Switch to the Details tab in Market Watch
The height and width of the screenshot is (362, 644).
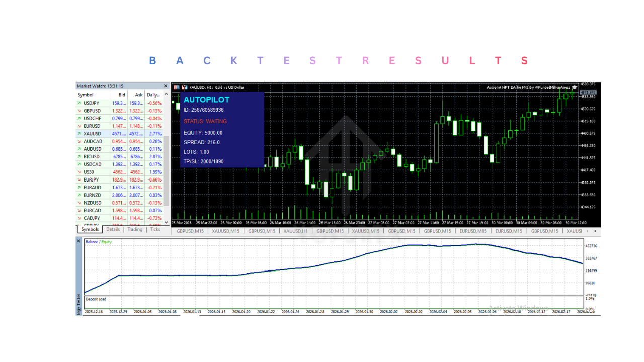pyautogui.click(x=113, y=229)
